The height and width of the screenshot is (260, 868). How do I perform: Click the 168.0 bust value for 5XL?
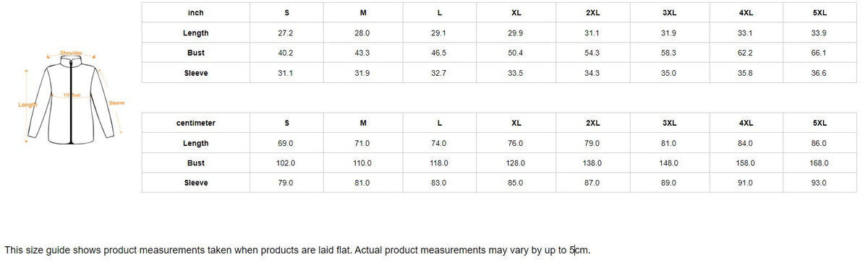coord(820,163)
